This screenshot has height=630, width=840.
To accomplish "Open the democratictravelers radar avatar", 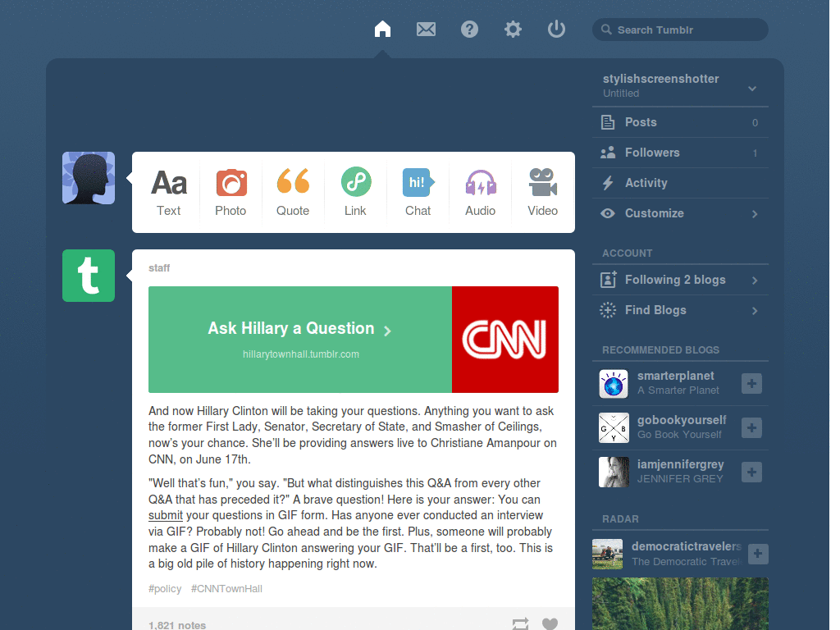I will [x=608, y=554].
